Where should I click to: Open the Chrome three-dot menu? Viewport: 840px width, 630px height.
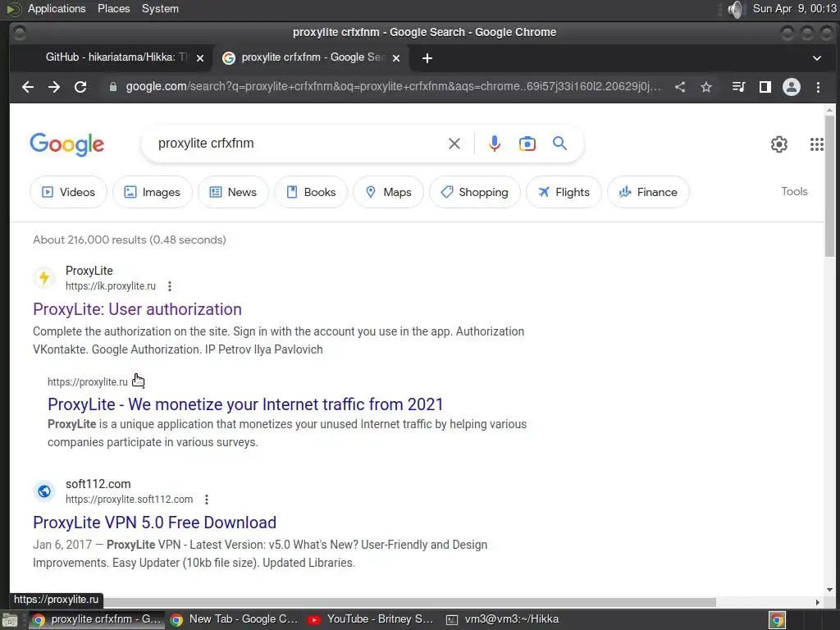(818, 87)
